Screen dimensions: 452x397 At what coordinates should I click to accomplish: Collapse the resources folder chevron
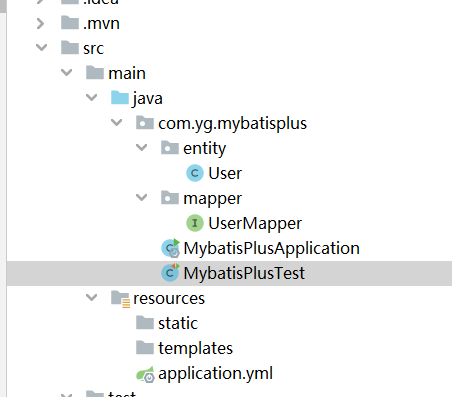click(x=91, y=297)
